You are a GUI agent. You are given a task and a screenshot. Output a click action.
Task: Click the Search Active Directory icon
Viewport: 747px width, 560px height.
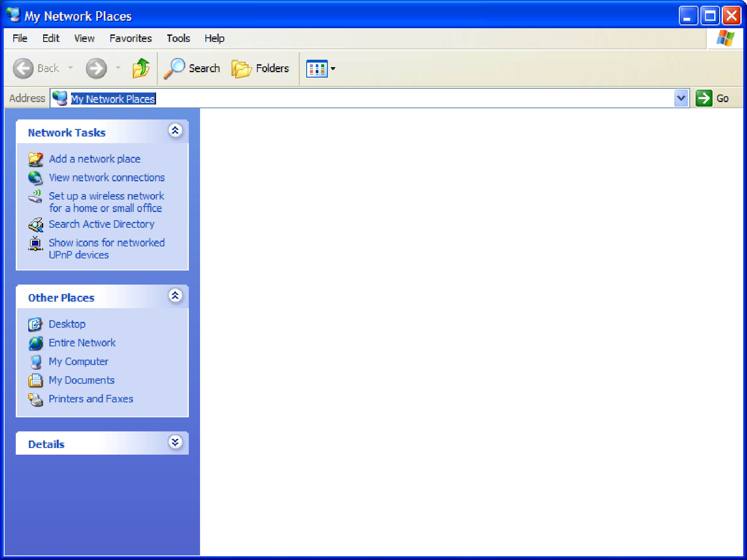tap(36, 224)
